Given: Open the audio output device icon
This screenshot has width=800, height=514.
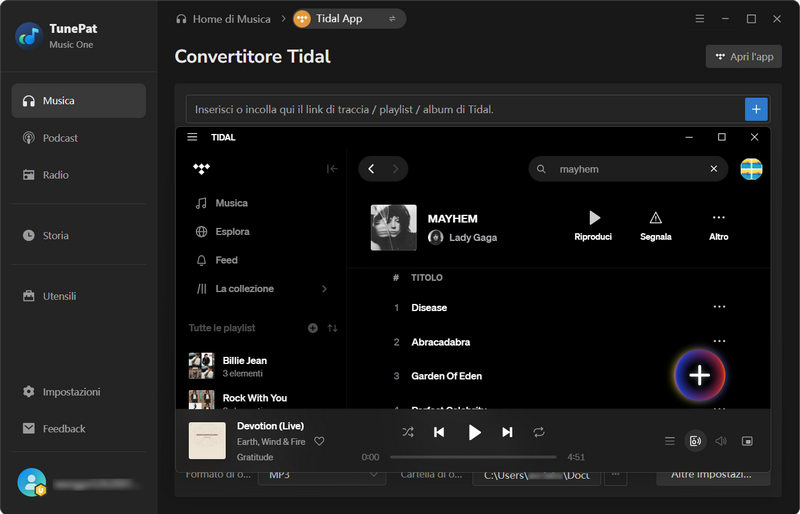Looking at the screenshot, I should point(695,440).
